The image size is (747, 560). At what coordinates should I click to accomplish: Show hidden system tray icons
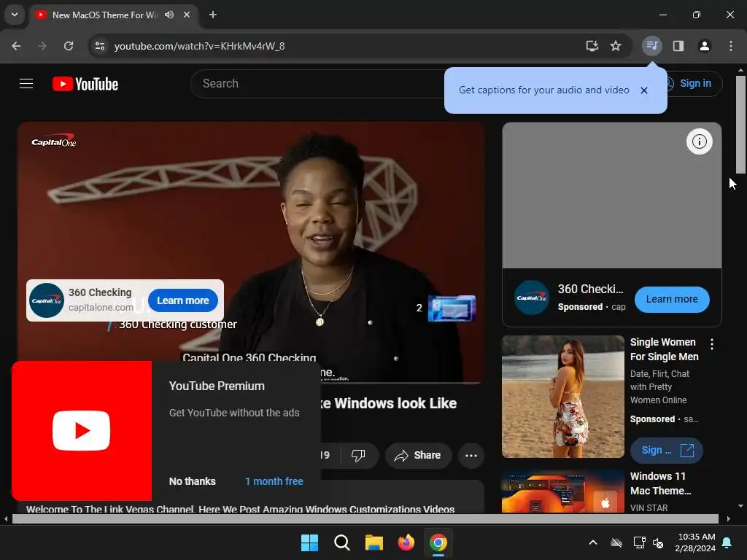click(x=592, y=542)
